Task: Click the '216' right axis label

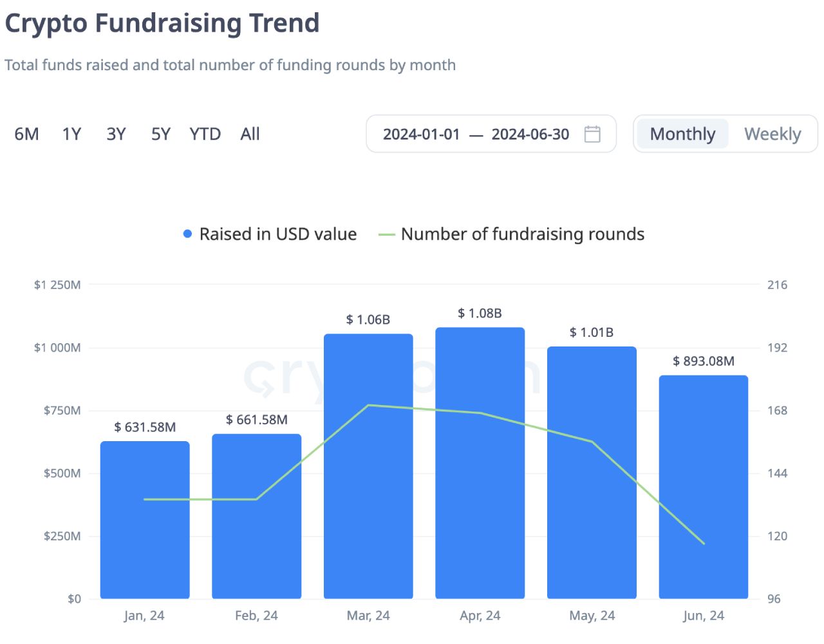Action: pos(777,285)
